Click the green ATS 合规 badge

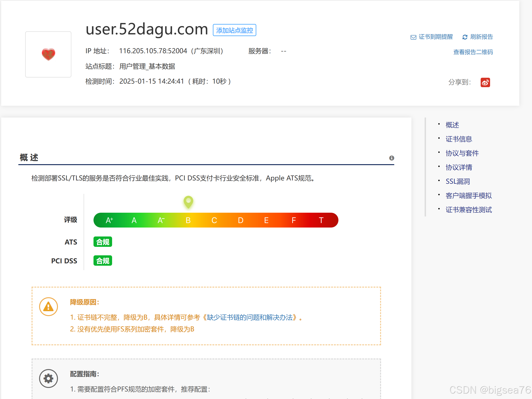[102, 242]
